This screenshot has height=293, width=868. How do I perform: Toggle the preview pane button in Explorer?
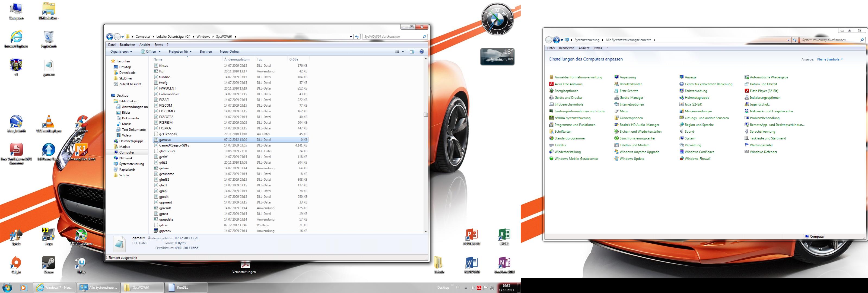(x=412, y=52)
